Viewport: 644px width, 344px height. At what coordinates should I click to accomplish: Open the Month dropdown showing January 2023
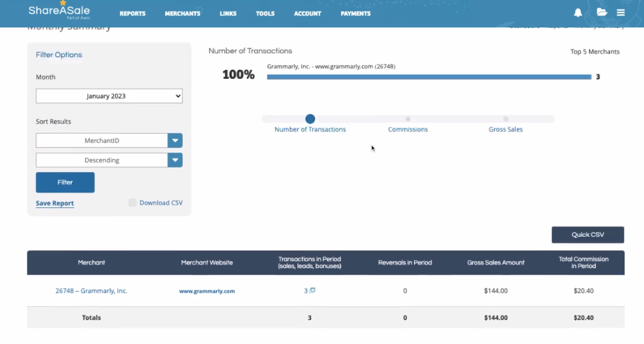(109, 96)
